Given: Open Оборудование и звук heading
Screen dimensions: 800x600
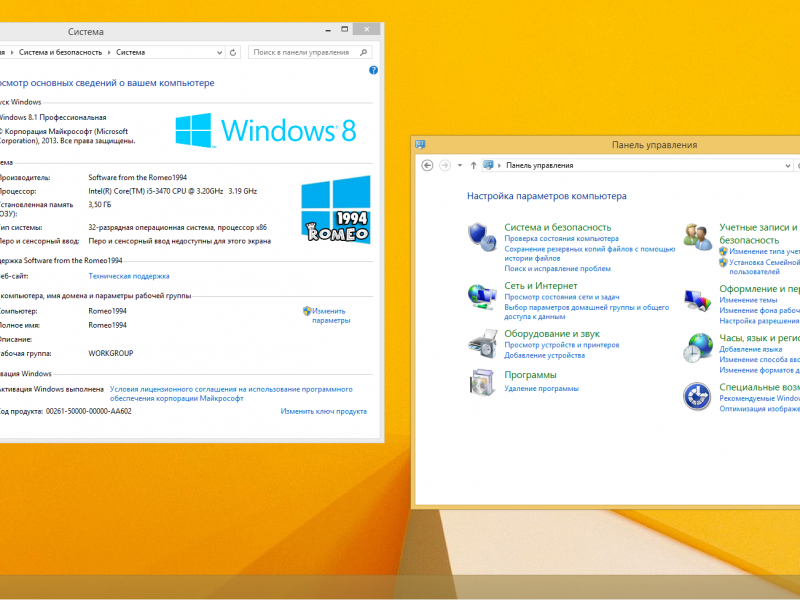Looking at the screenshot, I should coord(552,334).
